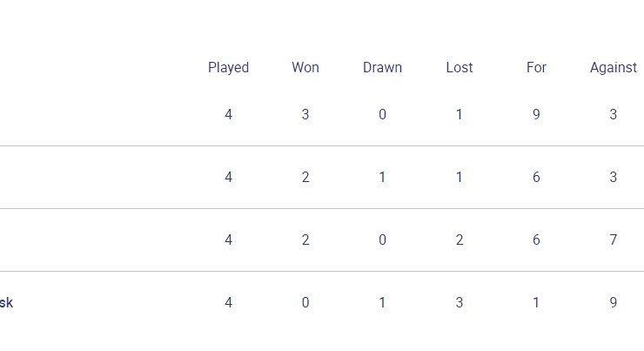Click the Lost column header
Viewport: 644px width, 351px height.
pos(460,67)
